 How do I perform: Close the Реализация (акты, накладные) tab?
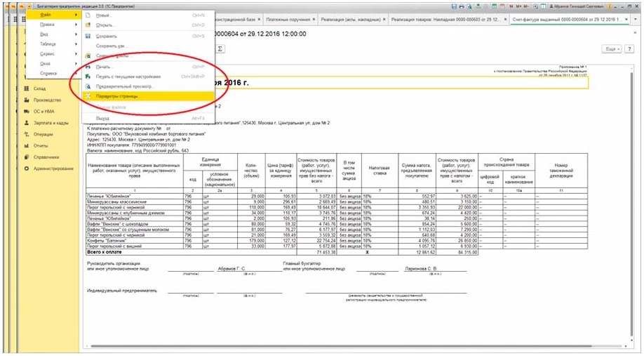[x=384, y=20]
